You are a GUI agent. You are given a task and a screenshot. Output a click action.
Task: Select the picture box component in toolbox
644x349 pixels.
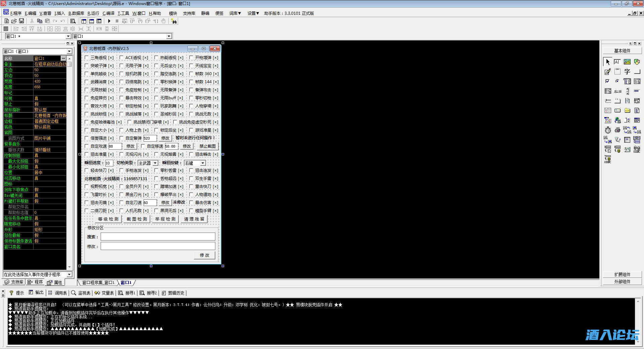tap(627, 62)
